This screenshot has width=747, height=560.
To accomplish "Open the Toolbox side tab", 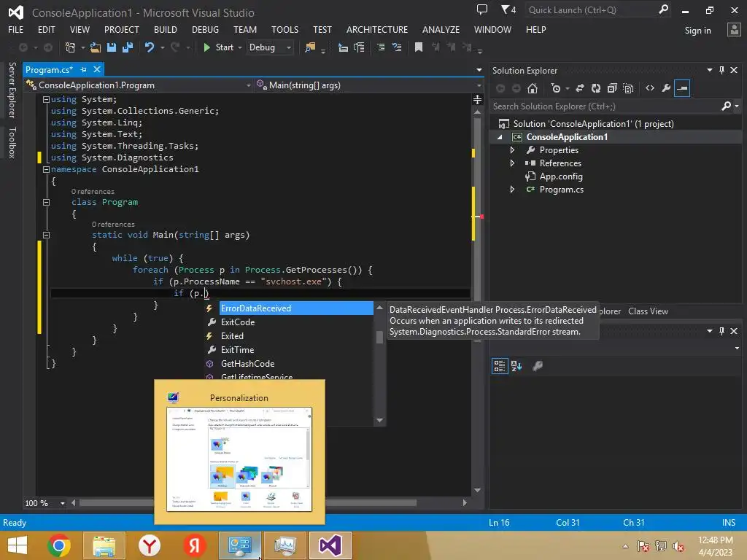I will click(12, 142).
